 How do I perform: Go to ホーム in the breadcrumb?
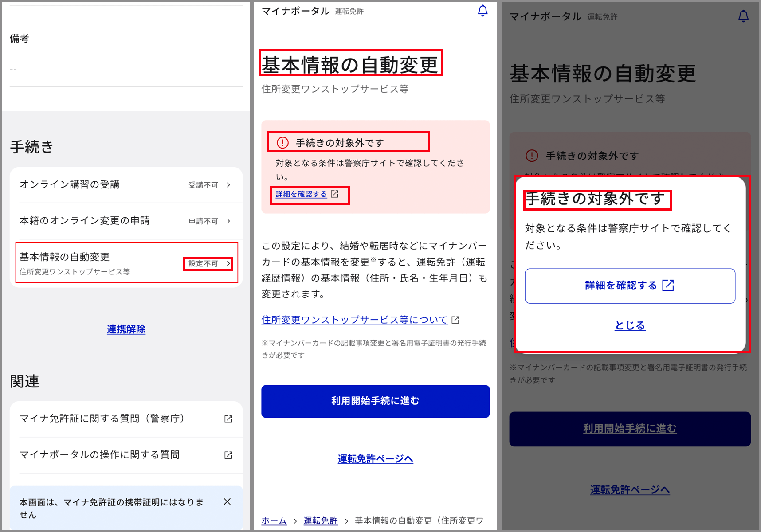[274, 520]
